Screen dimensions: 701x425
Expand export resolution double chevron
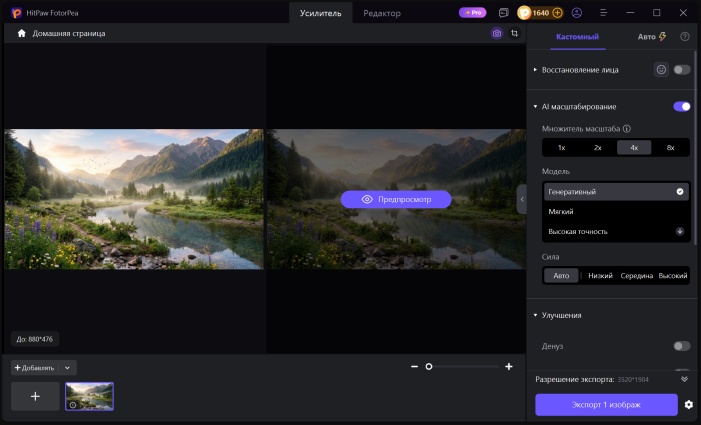pyautogui.click(x=684, y=379)
